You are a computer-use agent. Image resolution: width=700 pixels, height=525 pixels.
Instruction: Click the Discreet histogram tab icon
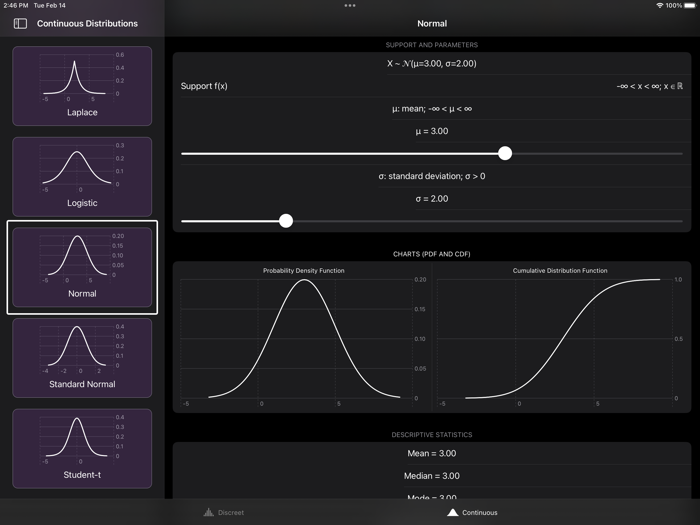[x=208, y=512]
